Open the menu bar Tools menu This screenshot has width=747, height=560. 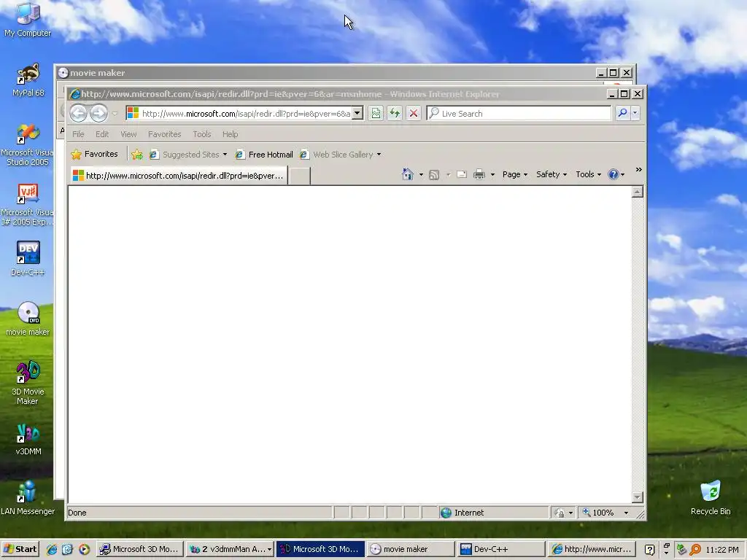pyautogui.click(x=202, y=134)
